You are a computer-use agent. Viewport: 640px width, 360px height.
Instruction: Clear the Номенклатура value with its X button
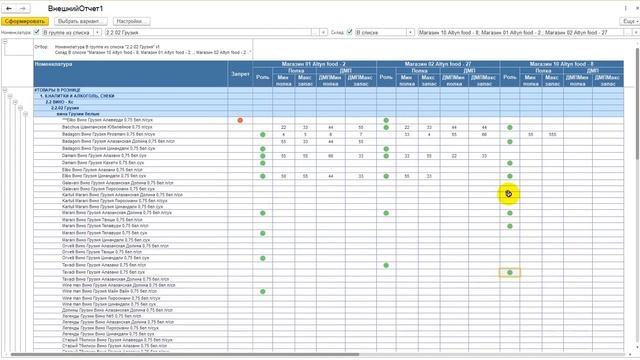click(323, 32)
